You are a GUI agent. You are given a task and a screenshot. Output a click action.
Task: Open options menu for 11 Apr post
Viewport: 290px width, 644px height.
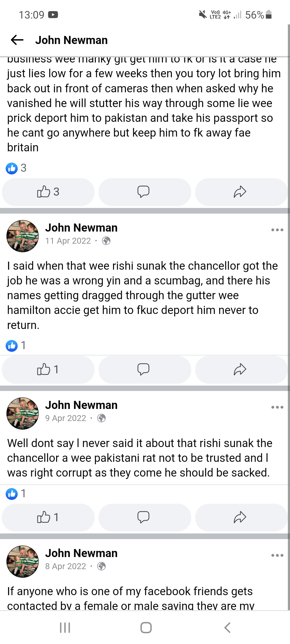[x=277, y=230]
